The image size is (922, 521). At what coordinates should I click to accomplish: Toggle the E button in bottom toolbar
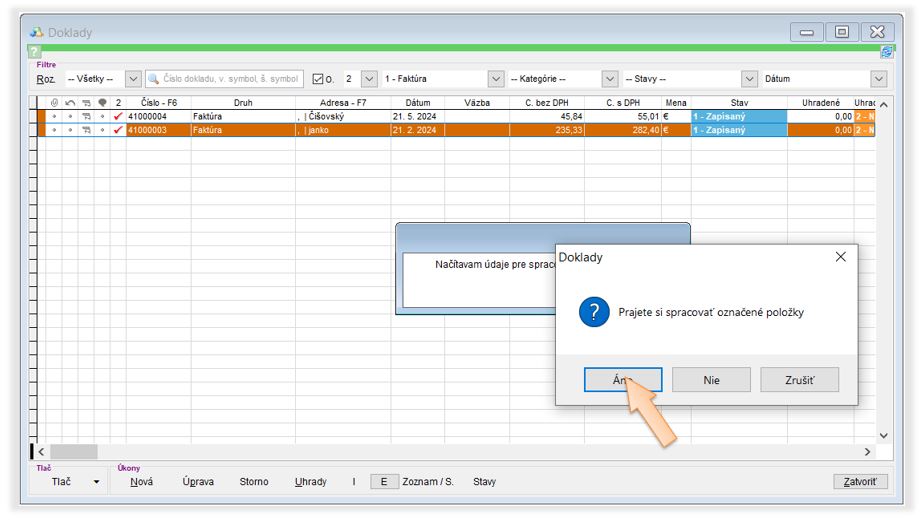point(384,482)
